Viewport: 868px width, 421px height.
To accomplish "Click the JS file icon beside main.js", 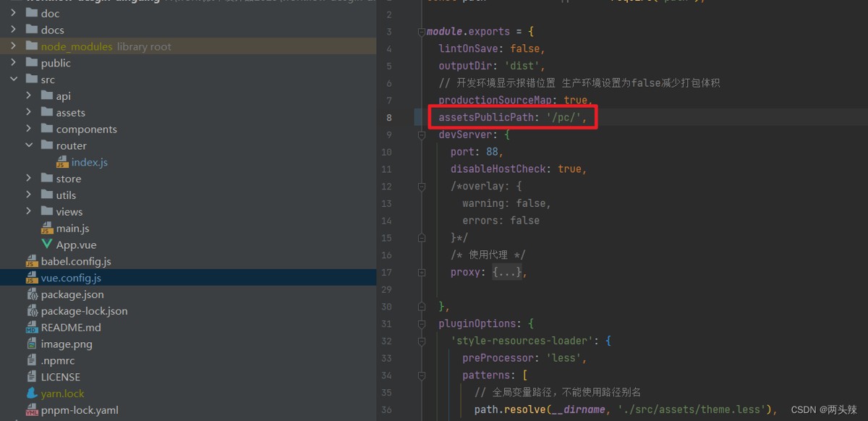I will click(47, 229).
